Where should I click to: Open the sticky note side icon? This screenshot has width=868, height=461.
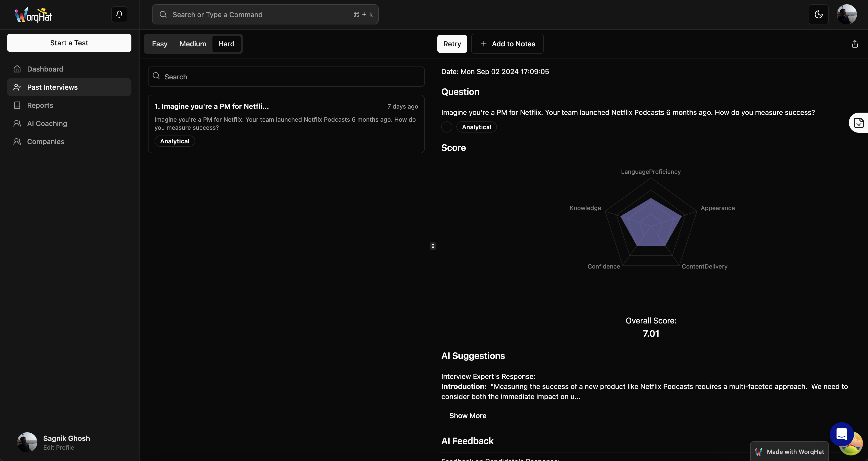[859, 123]
